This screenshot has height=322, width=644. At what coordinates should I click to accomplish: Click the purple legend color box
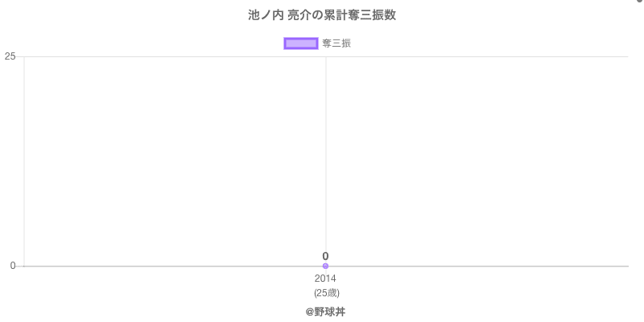[301, 43]
